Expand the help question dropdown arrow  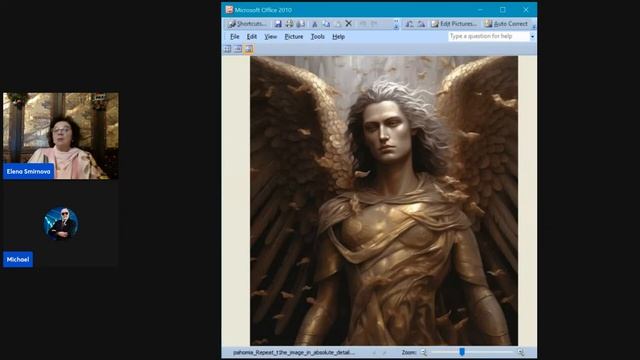pyautogui.click(x=532, y=36)
